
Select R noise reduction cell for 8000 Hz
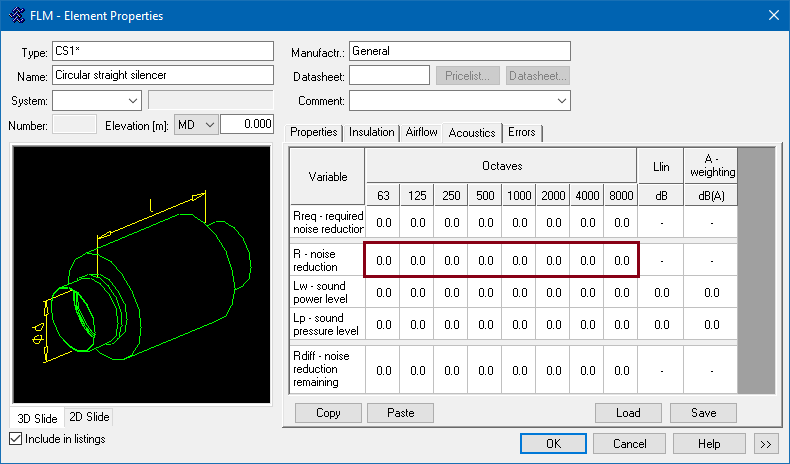click(622, 260)
